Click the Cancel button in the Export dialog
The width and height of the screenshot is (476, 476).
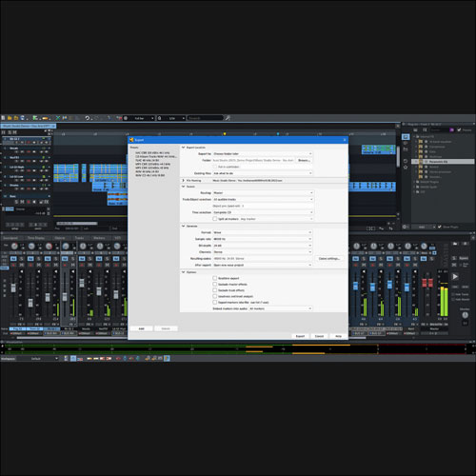click(x=319, y=336)
